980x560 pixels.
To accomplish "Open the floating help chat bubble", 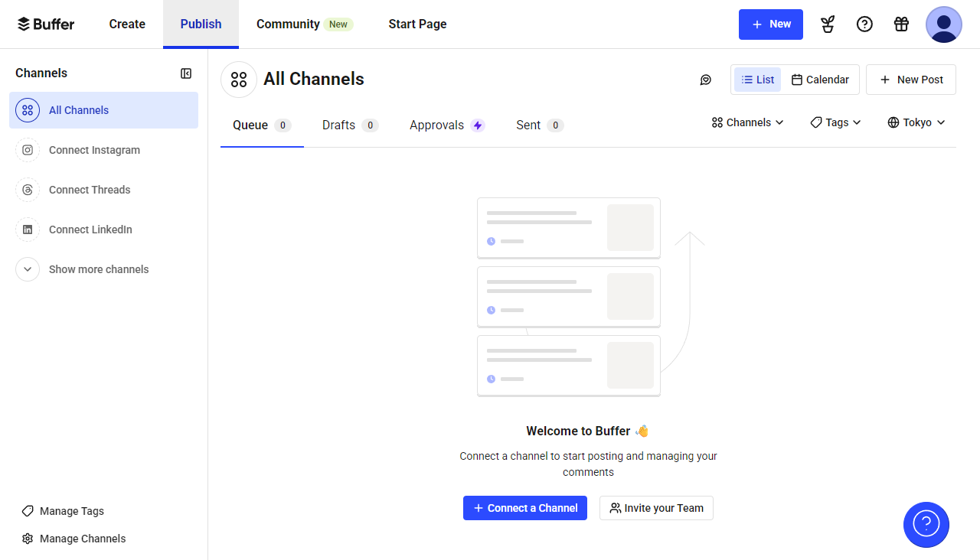I will 926,525.
